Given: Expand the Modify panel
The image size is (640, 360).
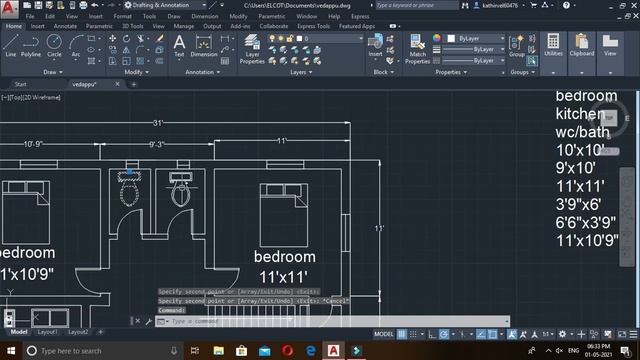Looking at the screenshot, I should (136, 72).
